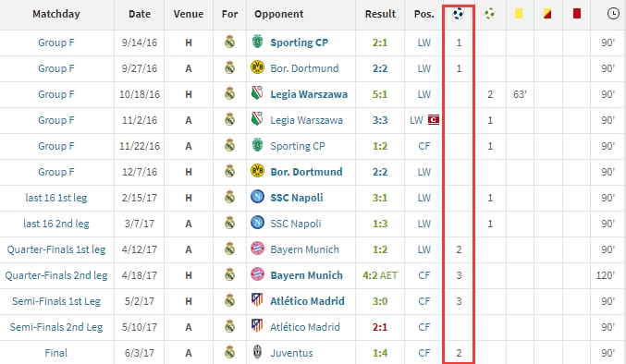Click the SSC Napoli crest in 2/15/17 row
Screen dimensions: 626x364
[x=257, y=197]
